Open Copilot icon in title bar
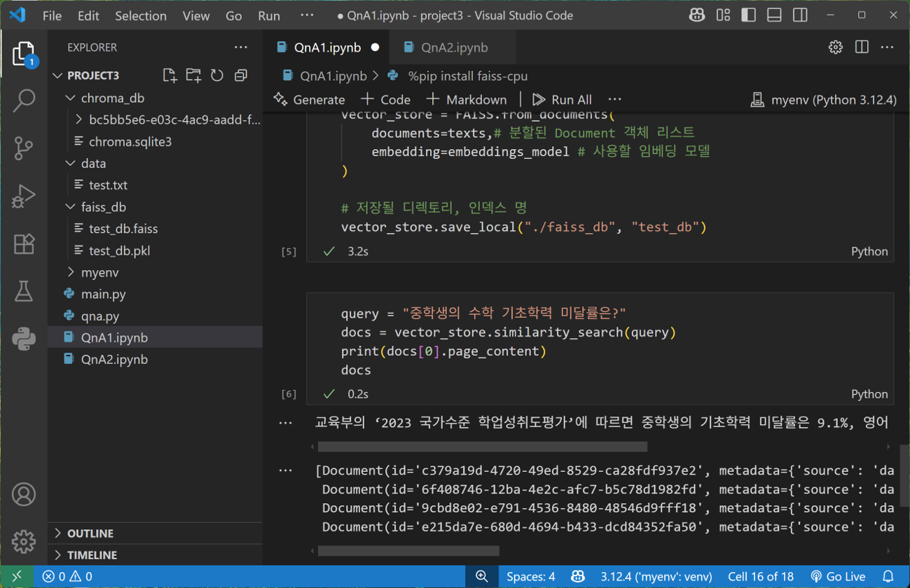The image size is (910, 588). (x=696, y=15)
